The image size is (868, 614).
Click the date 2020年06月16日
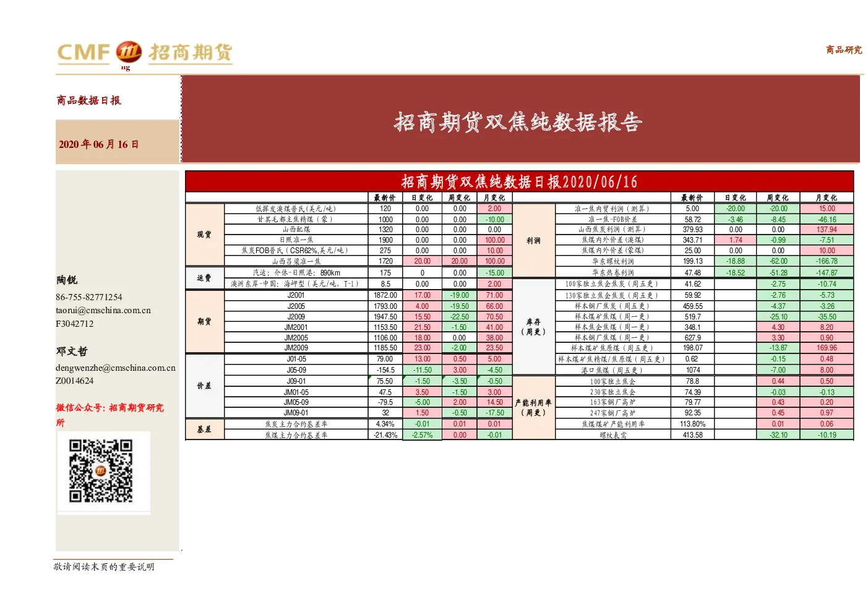[x=99, y=144]
